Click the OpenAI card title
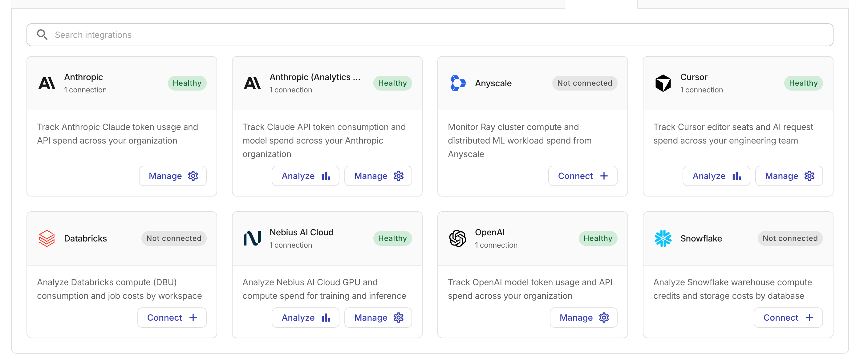 click(x=490, y=232)
